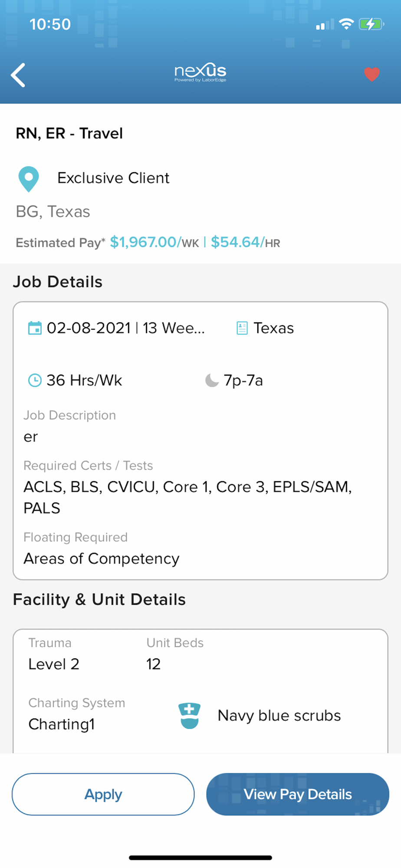Tap the license icon next to Texas
401x868 pixels.
(242, 328)
